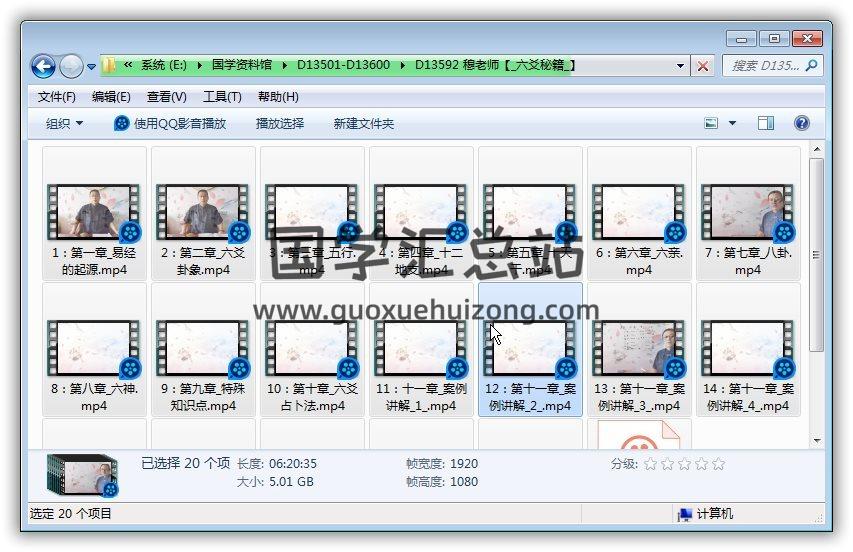Click the red X stop button
The image size is (853, 552).
coord(703,66)
